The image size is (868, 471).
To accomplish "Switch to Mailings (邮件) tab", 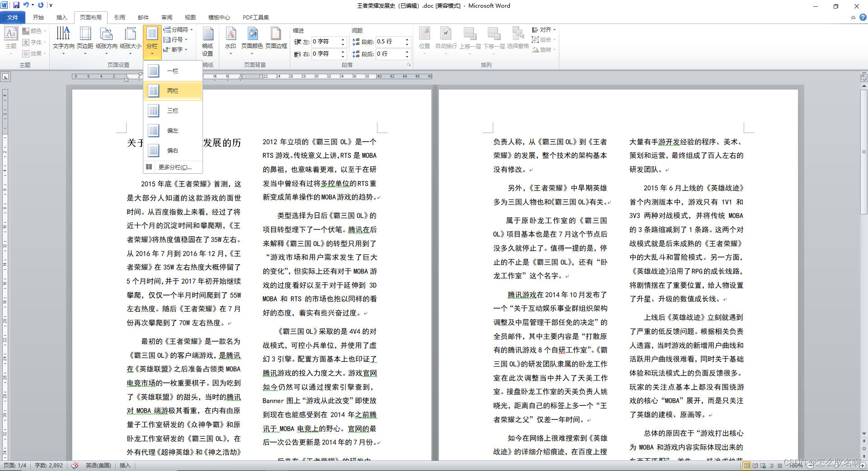I will pyautogui.click(x=143, y=17).
